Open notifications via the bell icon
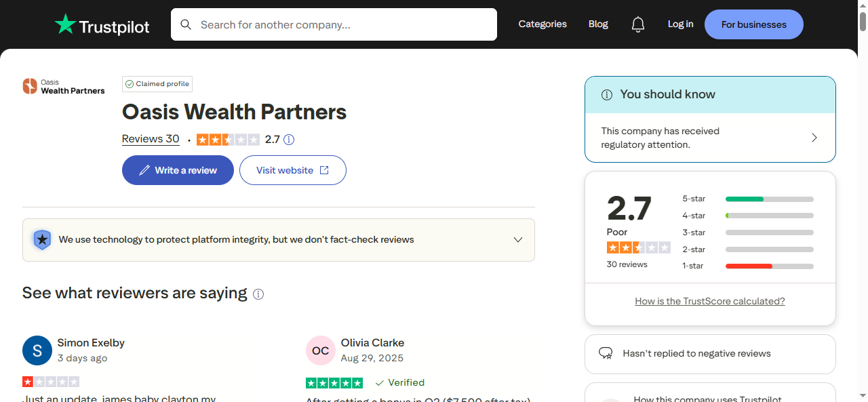This screenshot has height=402, width=868. (637, 24)
